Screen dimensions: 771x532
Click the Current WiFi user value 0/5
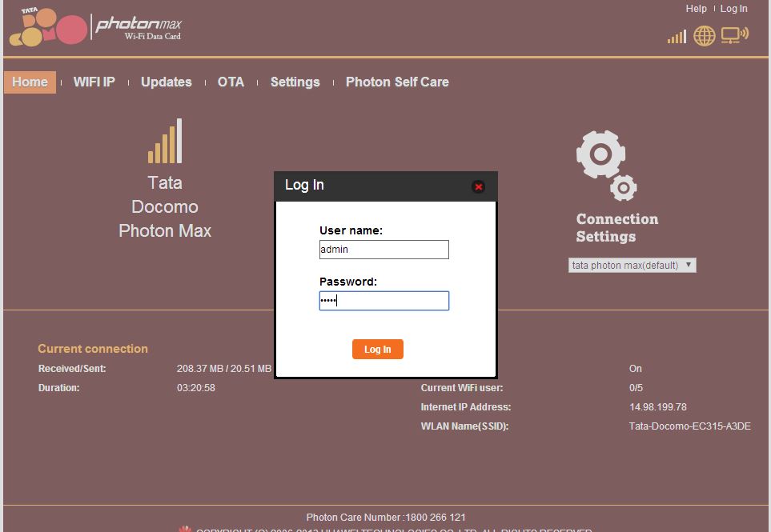tap(636, 388)
